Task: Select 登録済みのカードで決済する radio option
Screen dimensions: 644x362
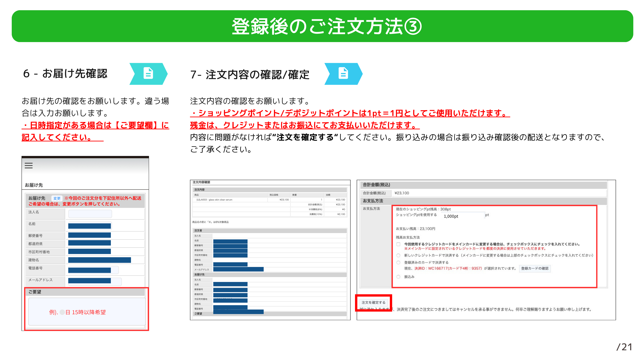Action: [398, 262]
